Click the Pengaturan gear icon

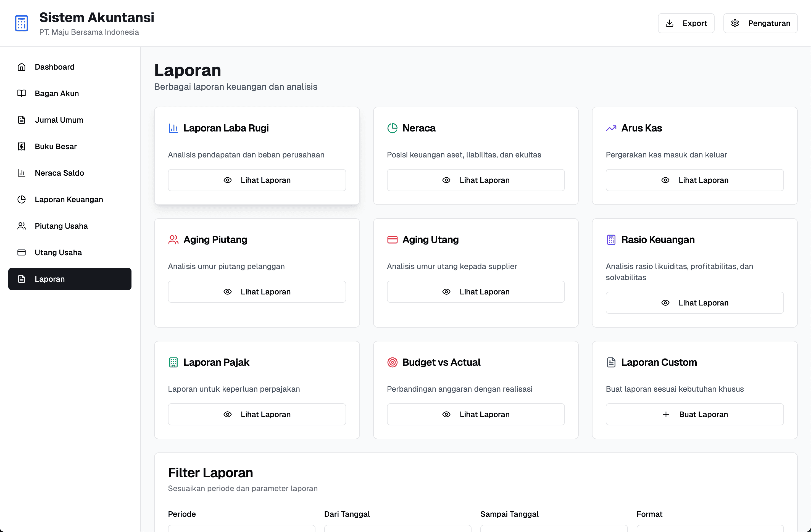[x=735, y=23]
